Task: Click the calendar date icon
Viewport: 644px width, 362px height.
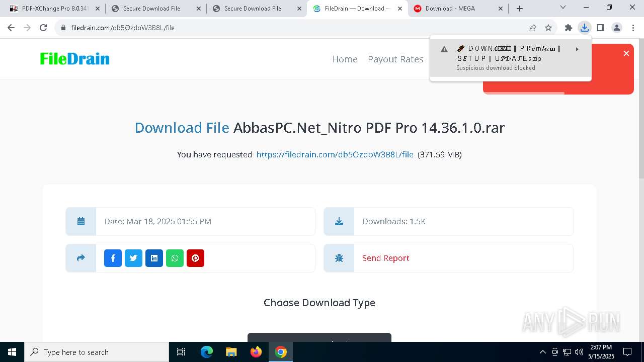Action: tap(81, 221)
